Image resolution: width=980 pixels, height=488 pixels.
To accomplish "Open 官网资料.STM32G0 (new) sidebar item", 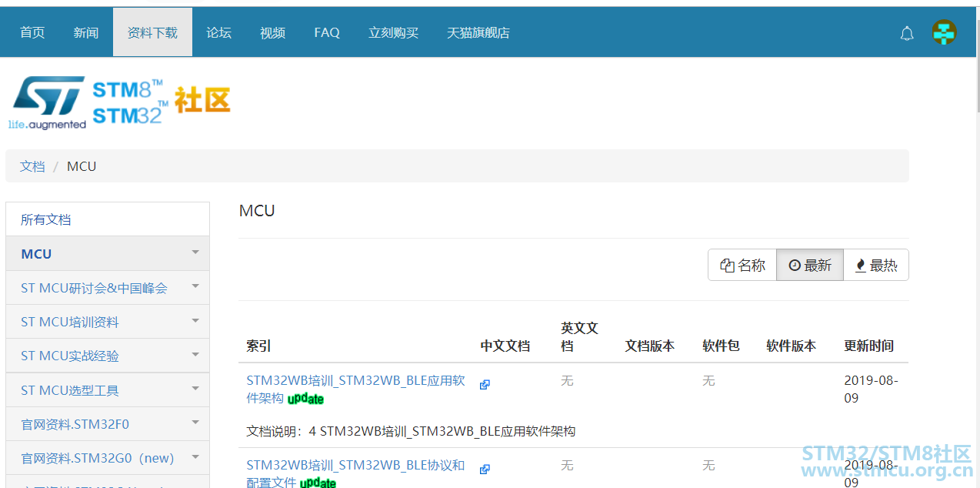I will 108,458.
